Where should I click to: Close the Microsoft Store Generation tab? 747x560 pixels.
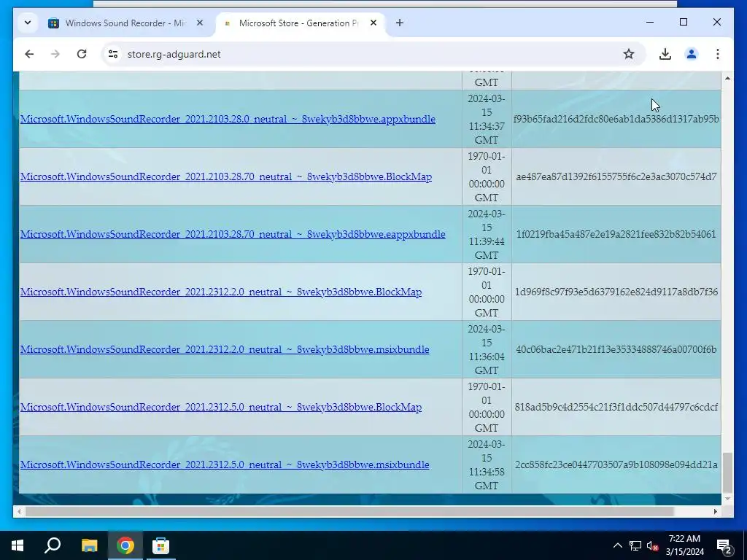click(373, 23)
